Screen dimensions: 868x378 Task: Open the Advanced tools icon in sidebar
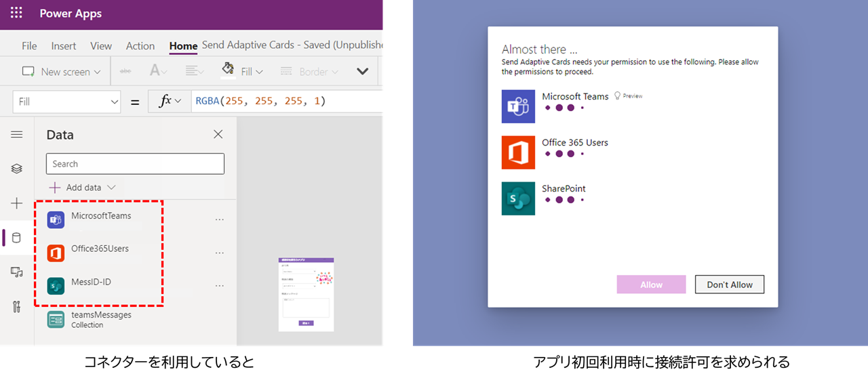pos(17,306)
